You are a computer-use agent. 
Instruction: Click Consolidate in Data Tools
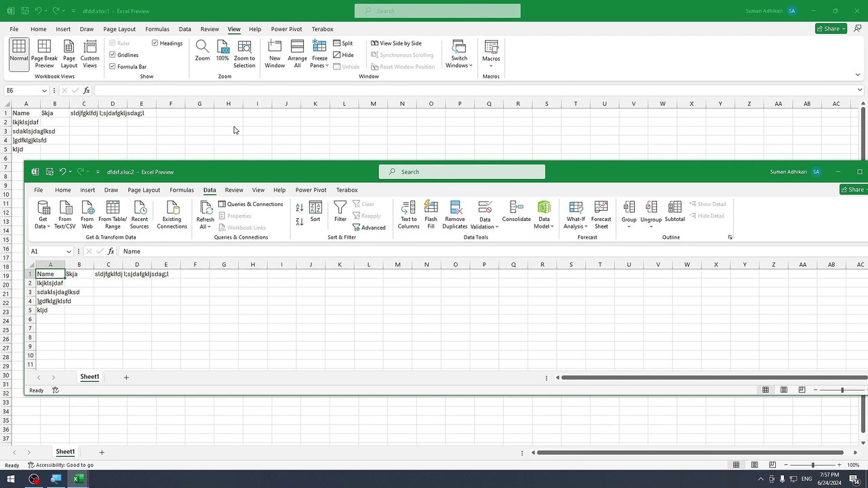[517, 211]
